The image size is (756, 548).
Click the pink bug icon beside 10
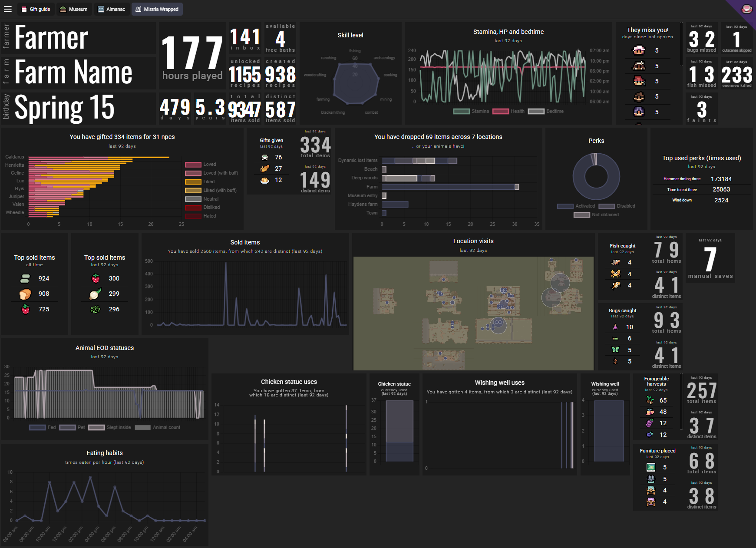[615, 327]
